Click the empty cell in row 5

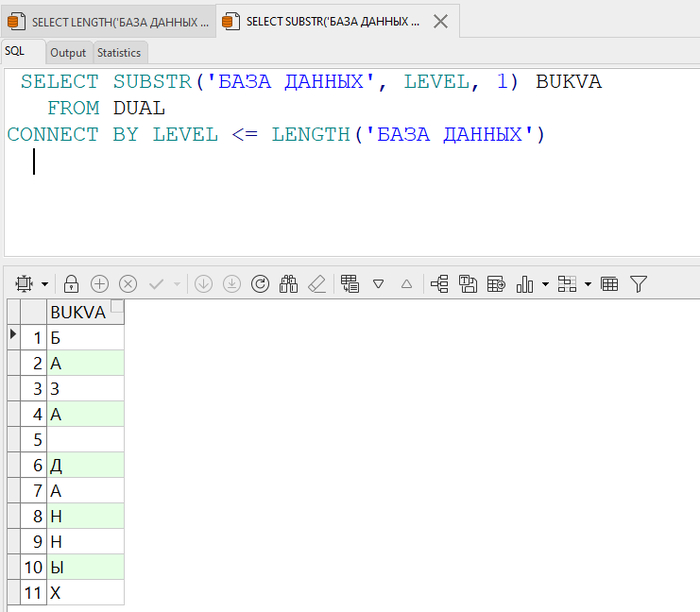click(x=85, y=439)
